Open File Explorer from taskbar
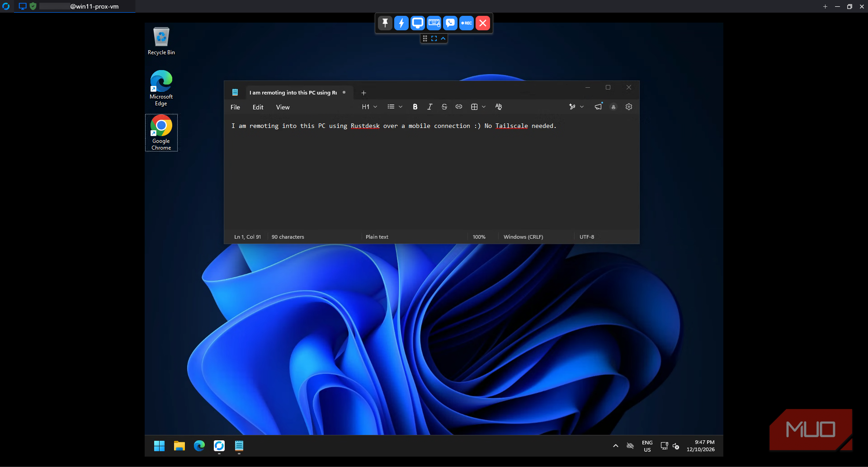The height and width of the screenshot is (467, 868). point(179,446)
